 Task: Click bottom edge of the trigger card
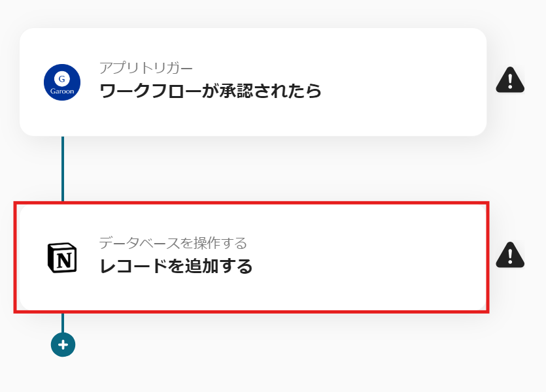[x=262, y=135]
